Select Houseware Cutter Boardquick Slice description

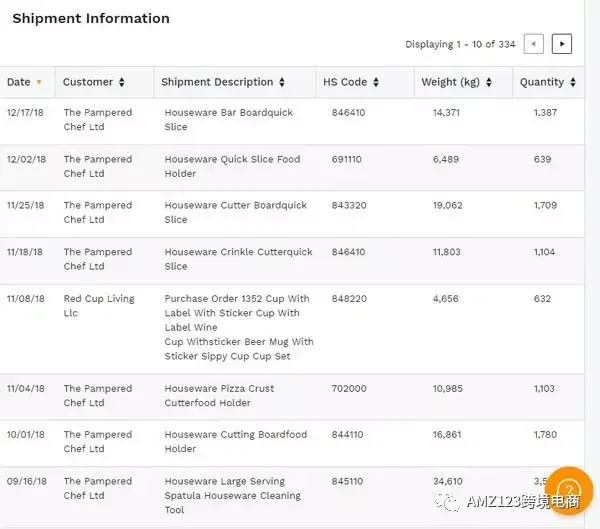tap(236, 212)
